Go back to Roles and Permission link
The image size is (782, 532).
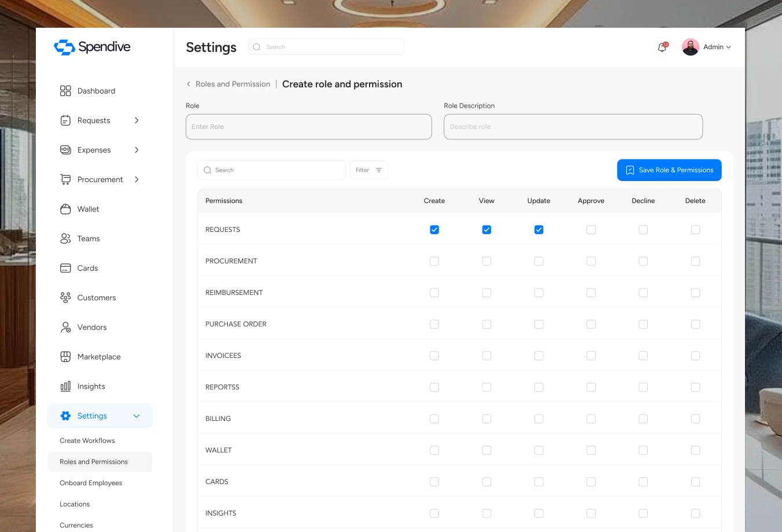click(233, 84)
